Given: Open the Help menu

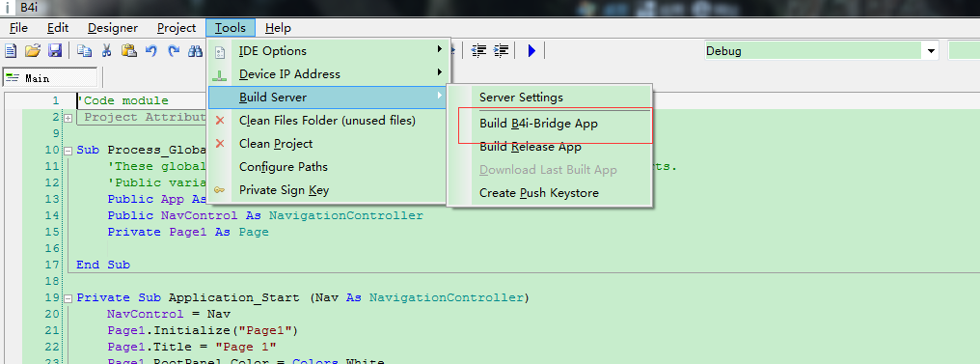Looking at the screenshot, I should (x=278, y=28).
